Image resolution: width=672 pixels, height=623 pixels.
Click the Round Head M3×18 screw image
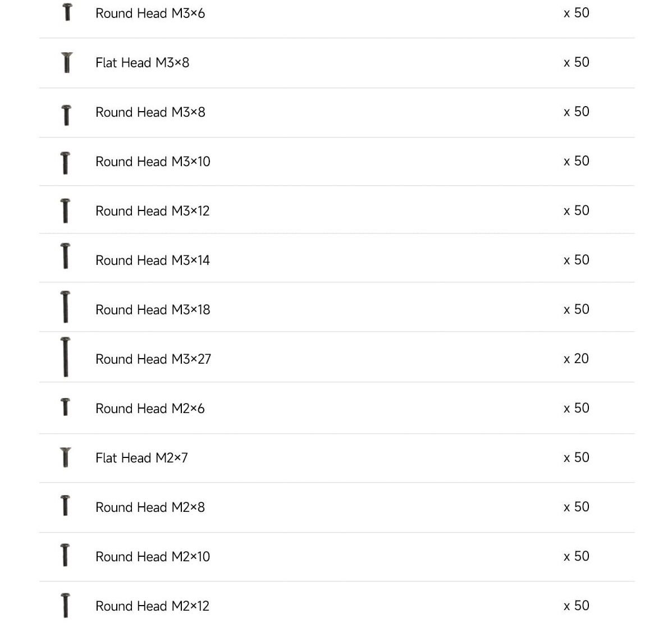(66, 306)
